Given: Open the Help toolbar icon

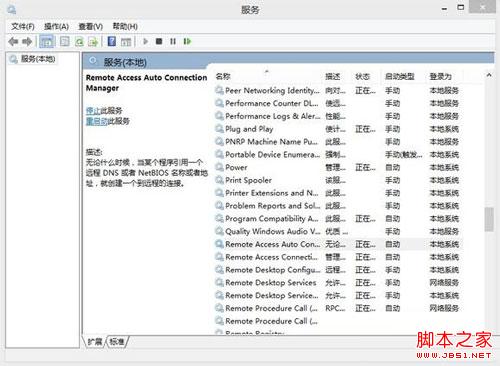Looking at the screenshot, I should pyautogui.click(x=112, y=41).
